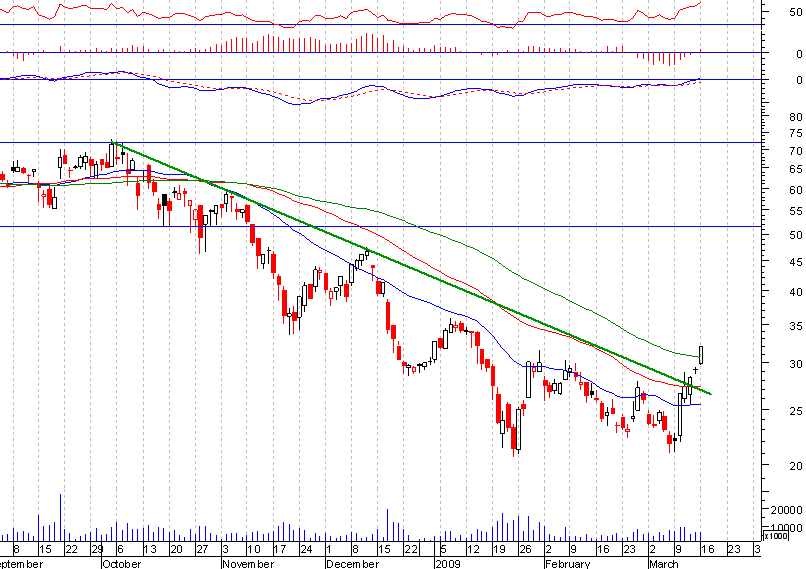806x569 pixels.
Task: Click the "12" date label
Action: [473, 549]
